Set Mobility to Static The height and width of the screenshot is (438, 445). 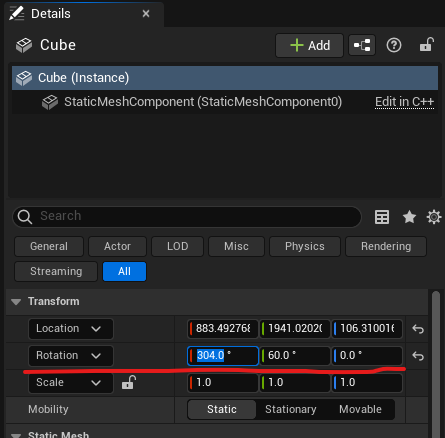(222, 409)
